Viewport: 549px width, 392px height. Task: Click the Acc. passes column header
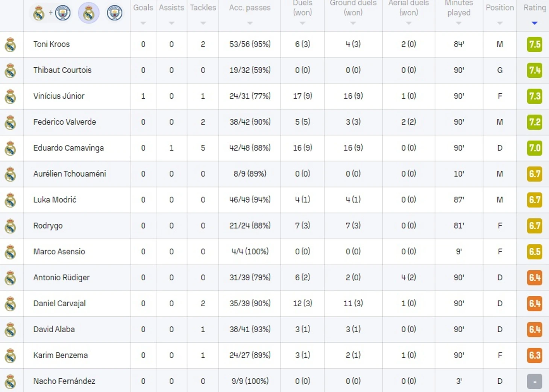tap(250, 8)
